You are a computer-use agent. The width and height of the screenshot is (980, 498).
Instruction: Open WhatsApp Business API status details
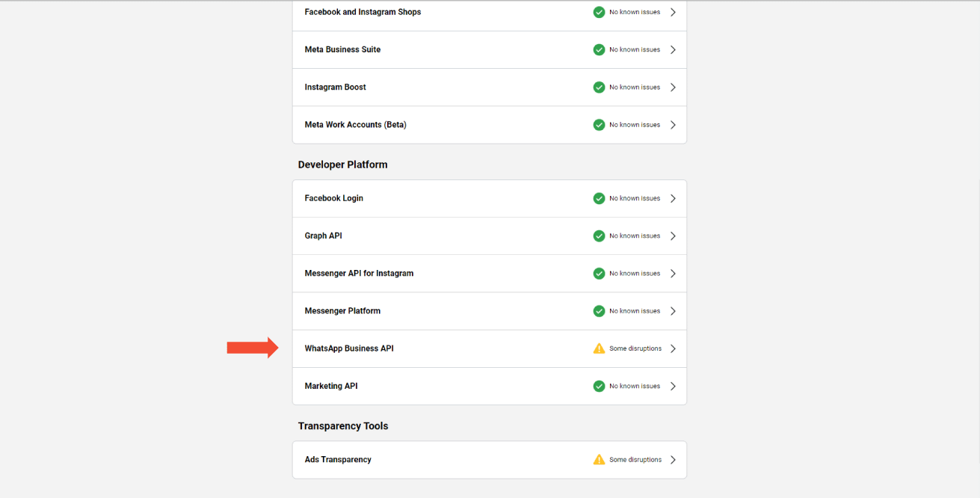(x=490, y=348)
